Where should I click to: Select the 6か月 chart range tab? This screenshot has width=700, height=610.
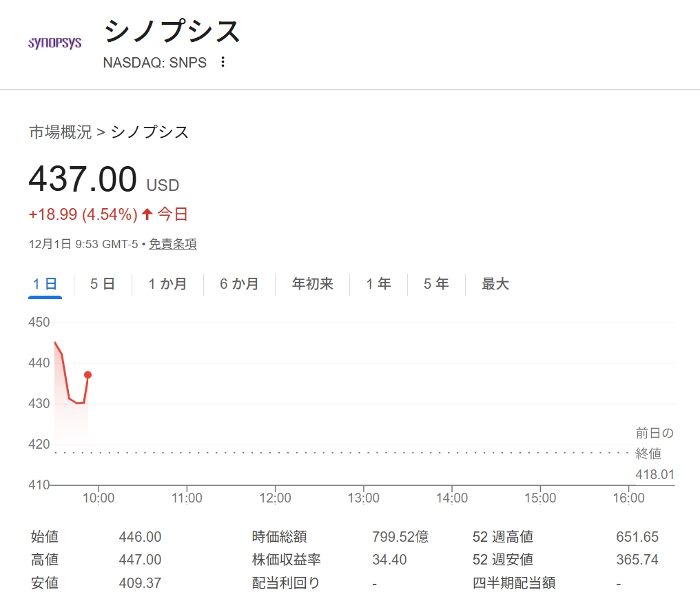(239, 283)
